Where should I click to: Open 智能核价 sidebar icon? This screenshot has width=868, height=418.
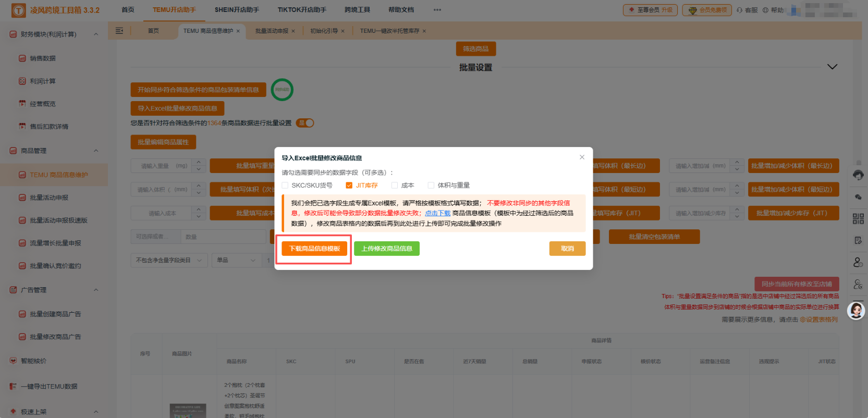13,361
